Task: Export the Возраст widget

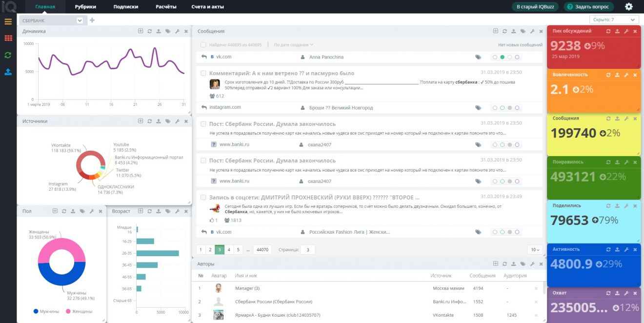Action: click(x=159, y=211)
